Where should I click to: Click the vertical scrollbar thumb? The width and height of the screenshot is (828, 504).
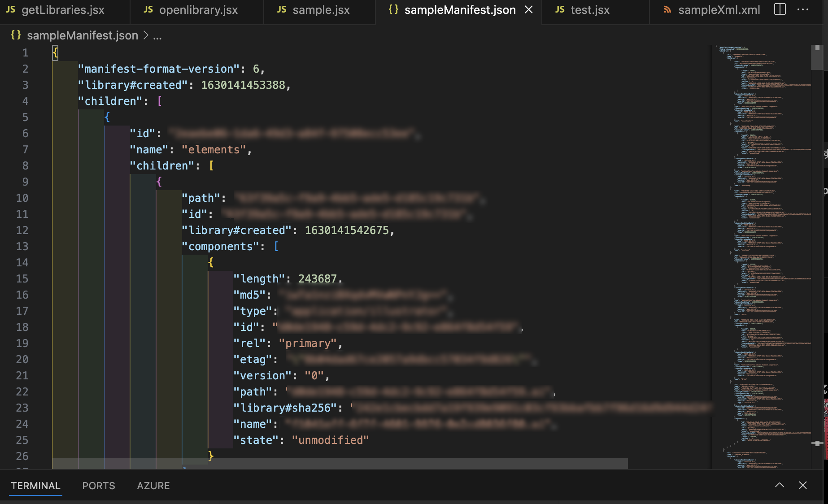[817, 57]
